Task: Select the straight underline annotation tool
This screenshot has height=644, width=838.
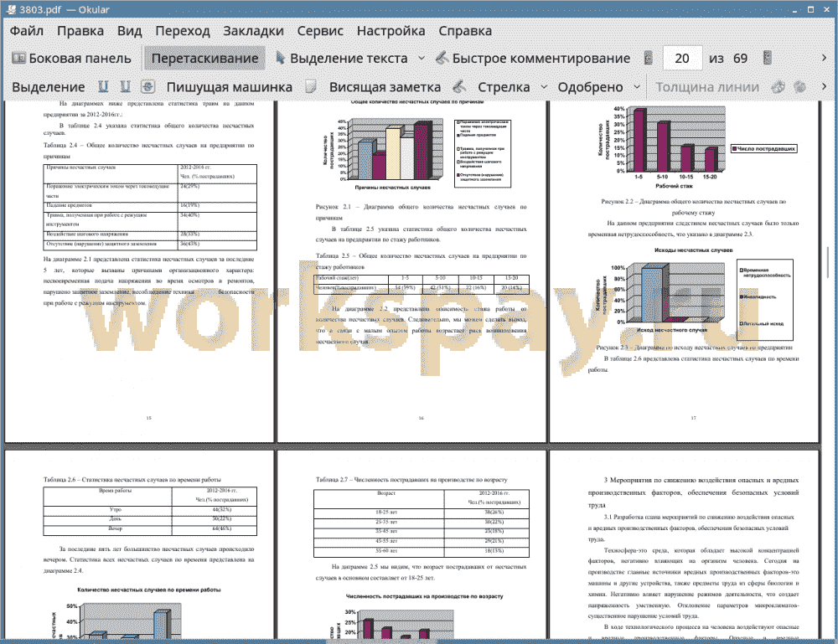Action: pos(103,86)
